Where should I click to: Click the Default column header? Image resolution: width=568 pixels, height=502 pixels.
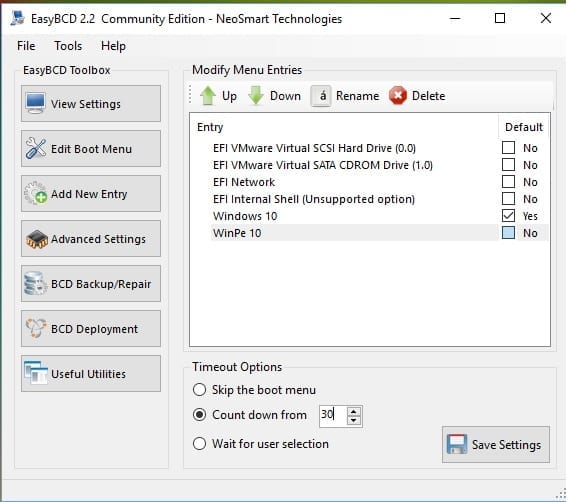(x=524, y=127)
